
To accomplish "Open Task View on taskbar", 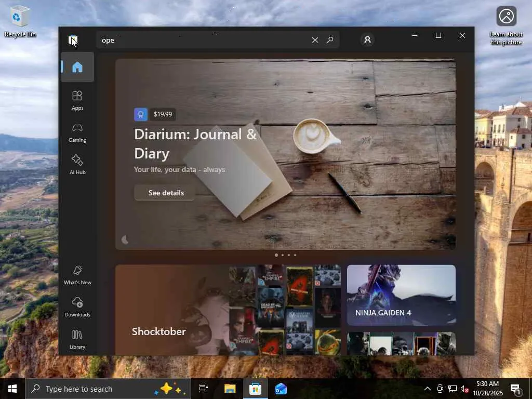I will point(204,389).
